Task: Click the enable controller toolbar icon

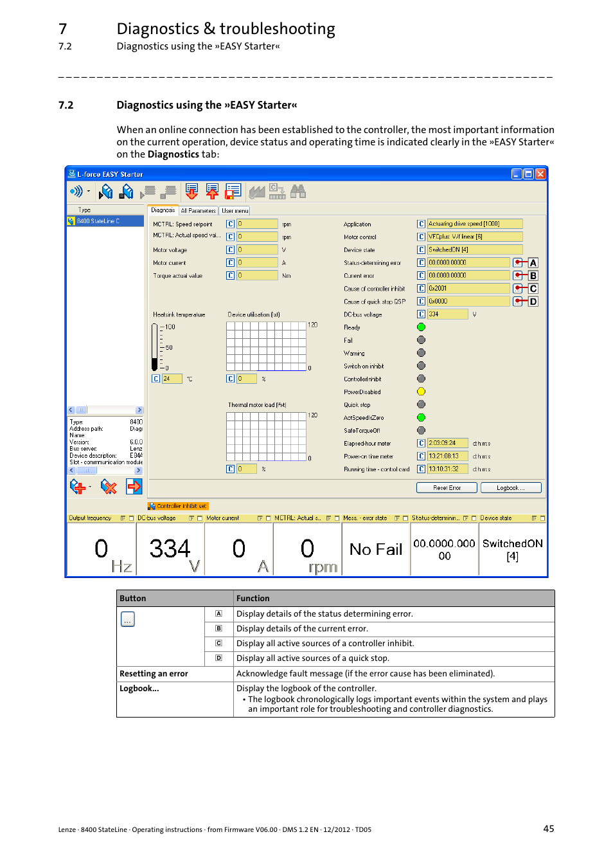Action: pyautogui.click(x=106, y=191)
